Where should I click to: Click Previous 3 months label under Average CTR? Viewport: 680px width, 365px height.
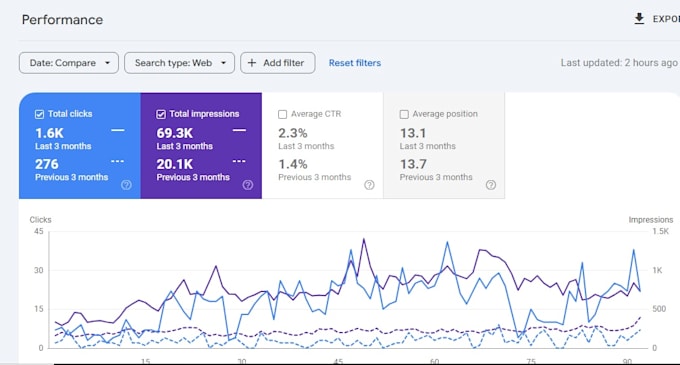pos(314,177)
